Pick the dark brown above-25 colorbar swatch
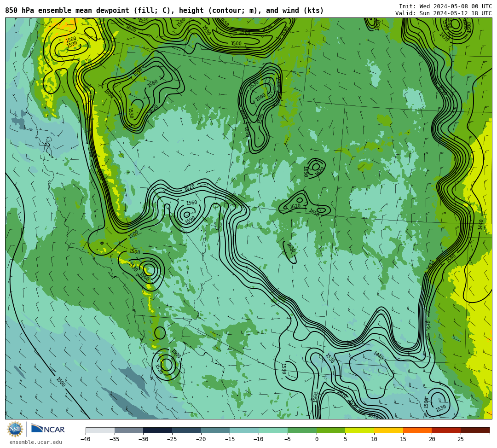Viewport: 497px width, 448px height. pyautogui.click(x=475, y=430)
